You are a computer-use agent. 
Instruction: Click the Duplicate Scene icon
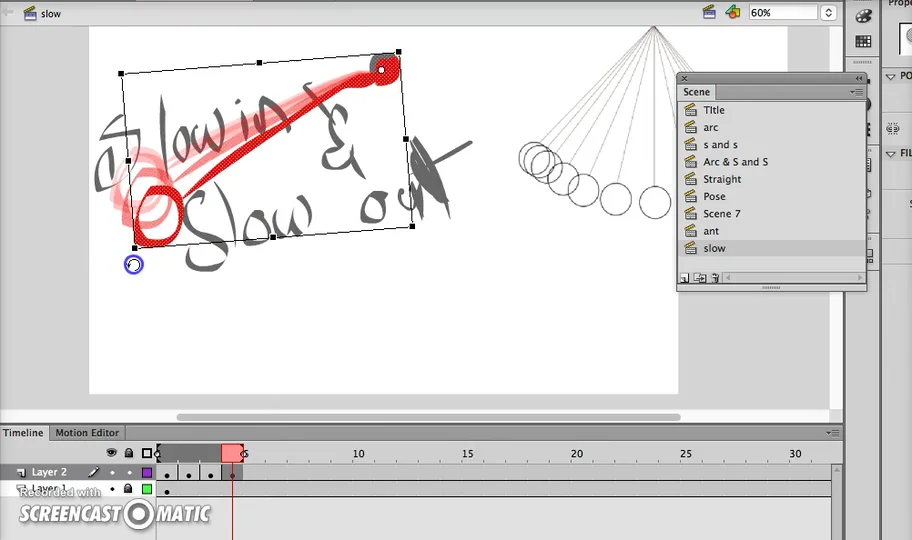(x=700, y=278)
